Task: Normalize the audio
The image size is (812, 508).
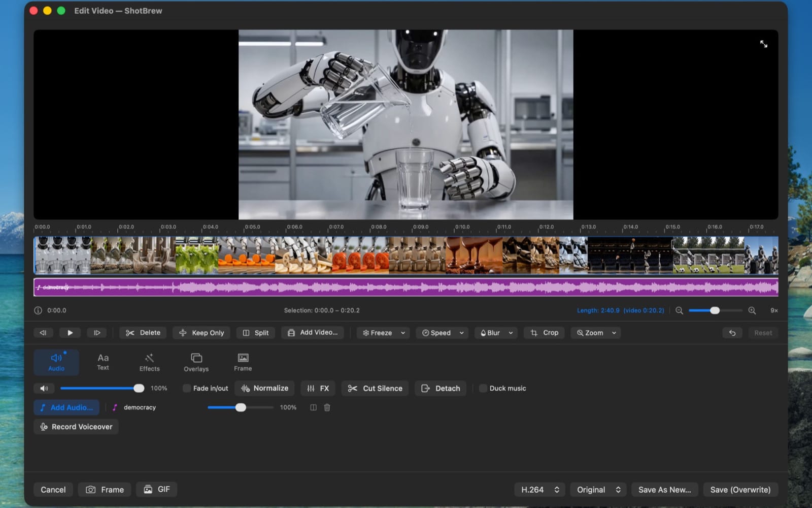Action: pos(264,388)
